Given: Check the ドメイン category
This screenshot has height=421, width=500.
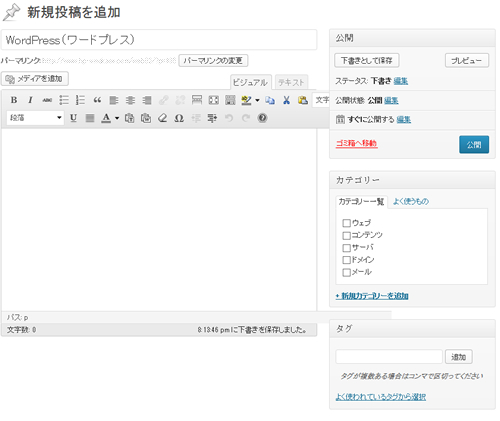Looking at the screenshot, I should point(346,260).
